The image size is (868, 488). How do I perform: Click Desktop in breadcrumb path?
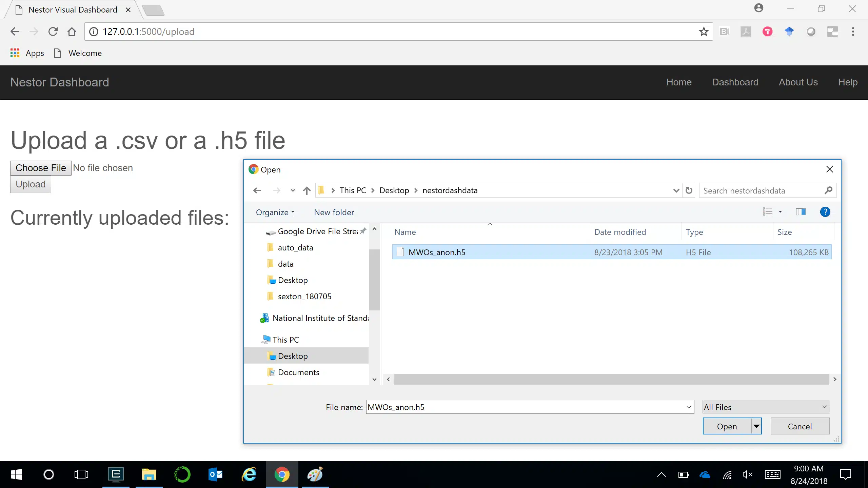[394, 190]
